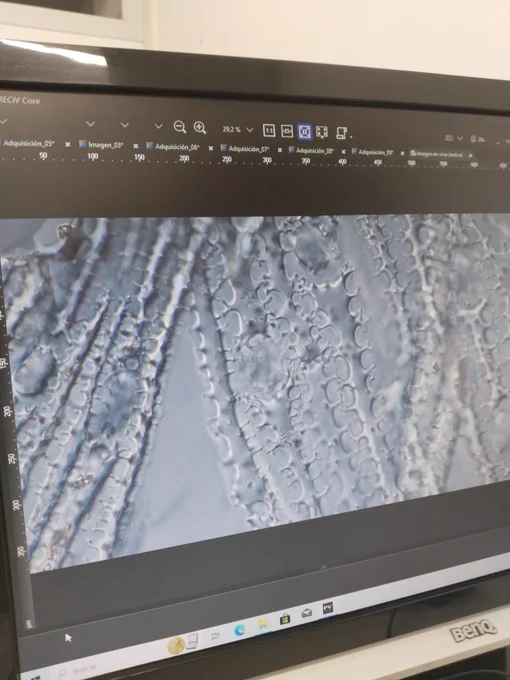
Task: Click the fit-to-width view icon
Action: 287,131
